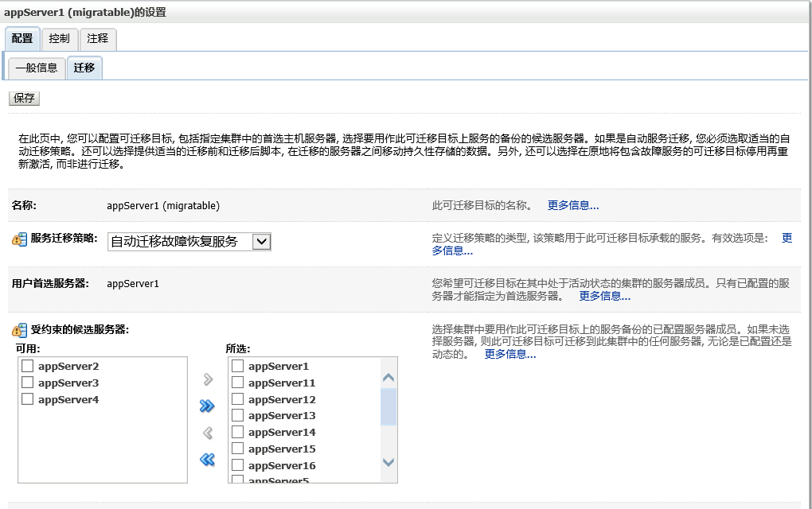Tick appServer14 checkbox in the chosen list
The image size is (812, 509).
point(238,431)
